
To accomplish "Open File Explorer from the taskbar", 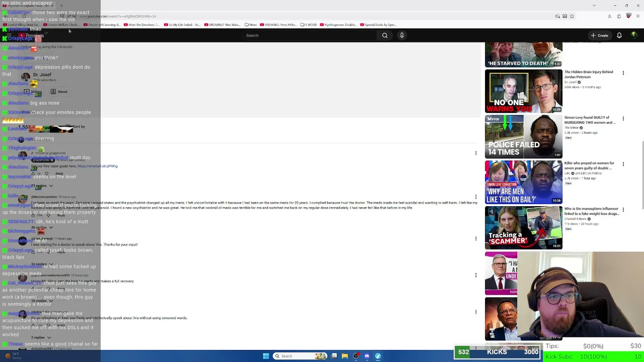I will pyautogui.click(x=345, y=356).
